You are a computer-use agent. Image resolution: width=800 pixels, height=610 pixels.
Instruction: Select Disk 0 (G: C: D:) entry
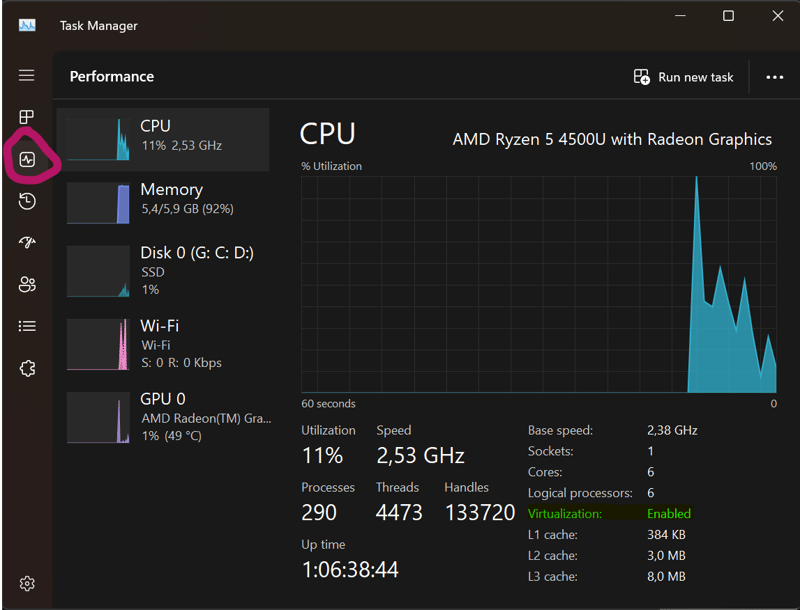163,271
